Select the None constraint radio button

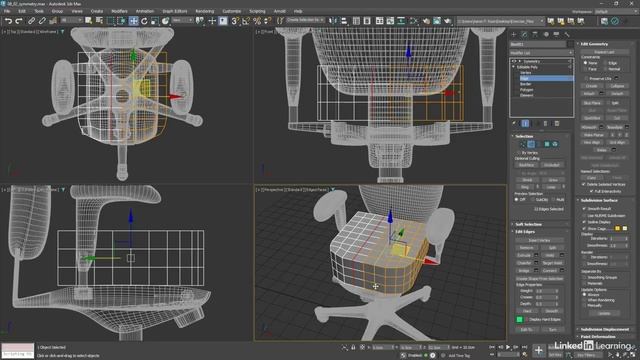click(585, 63)
